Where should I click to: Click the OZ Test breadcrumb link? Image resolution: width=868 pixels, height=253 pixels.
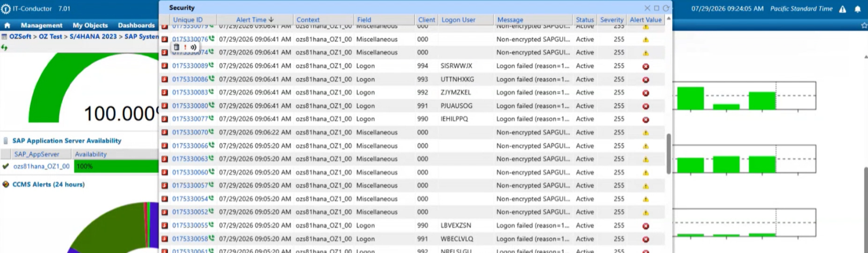[50, 36]
